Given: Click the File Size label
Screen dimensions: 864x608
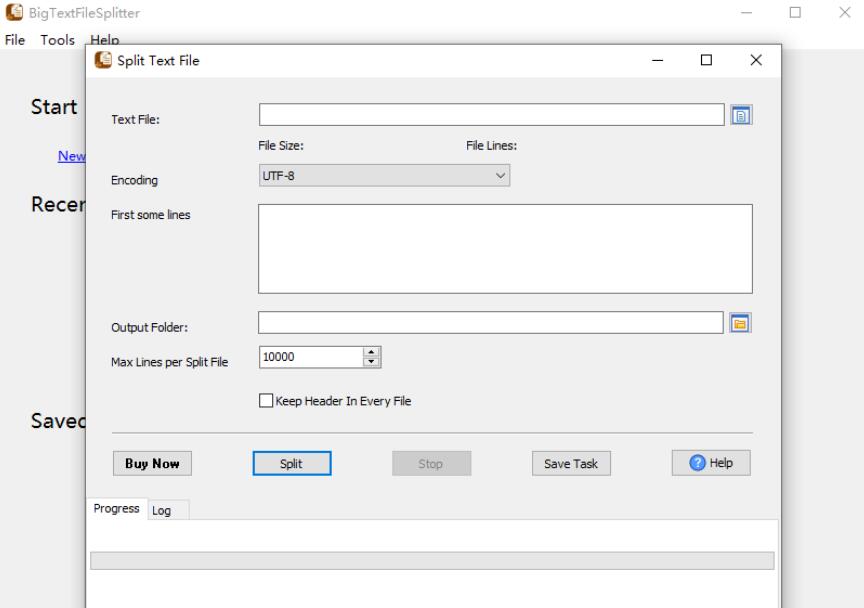Looking at the screenshot, I should point(281,146).
